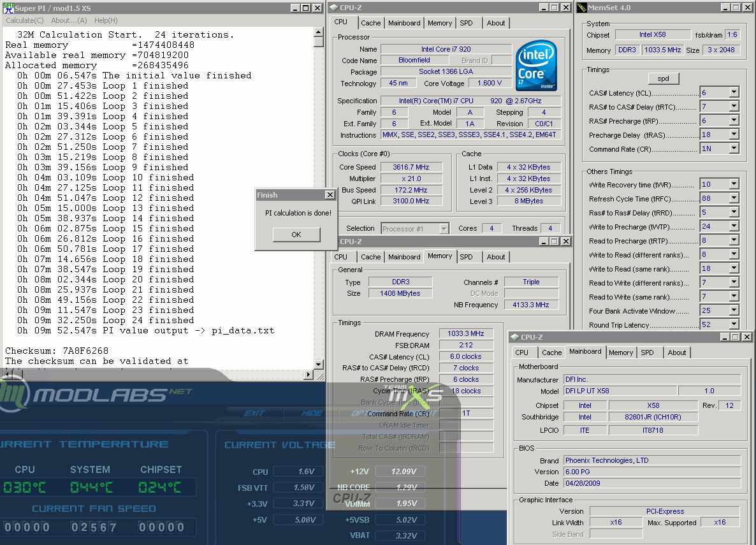Click the MemSet 4.0 title bar icon
The image size is (756, 545).
coord(582,8)
